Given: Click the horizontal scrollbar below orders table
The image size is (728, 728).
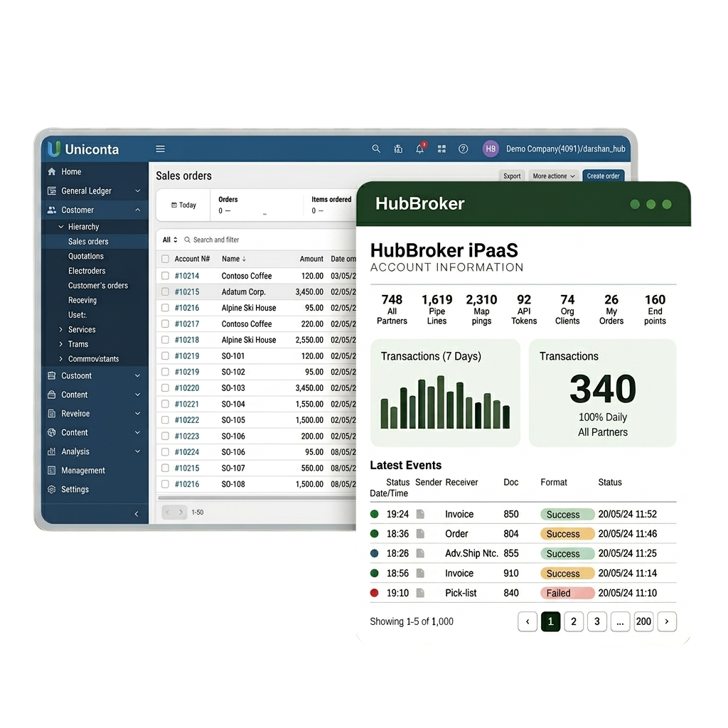Looking at the screenshot, I should tap(257, 498).
